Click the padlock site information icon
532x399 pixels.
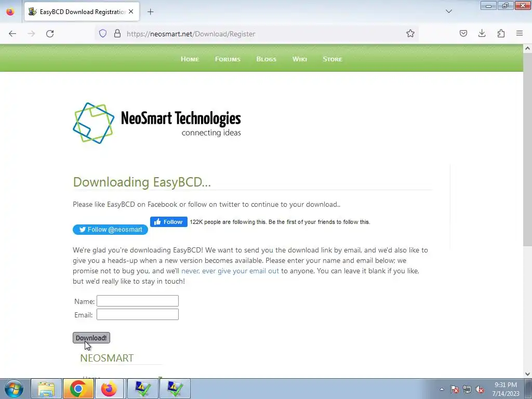[117, 33]
